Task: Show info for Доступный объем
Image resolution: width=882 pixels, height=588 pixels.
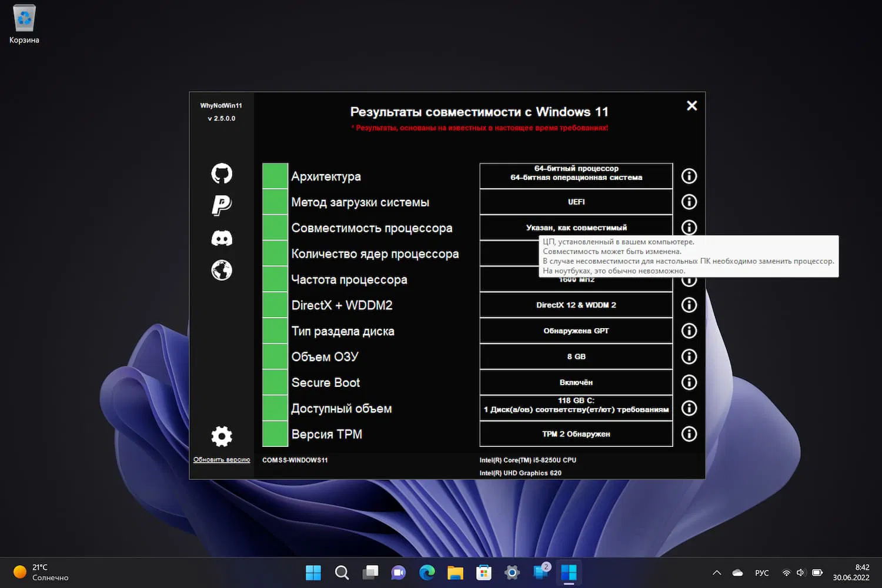Action: [689, 408]
